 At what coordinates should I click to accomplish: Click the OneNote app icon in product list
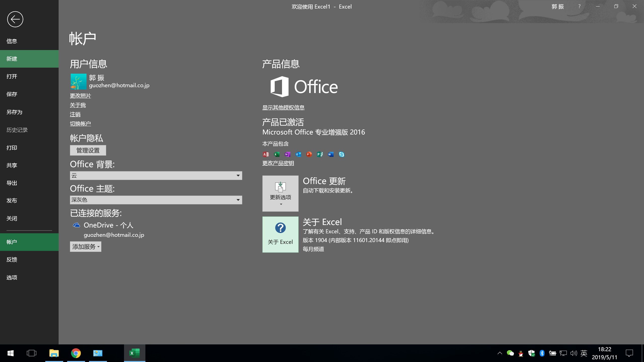point(288,154)
